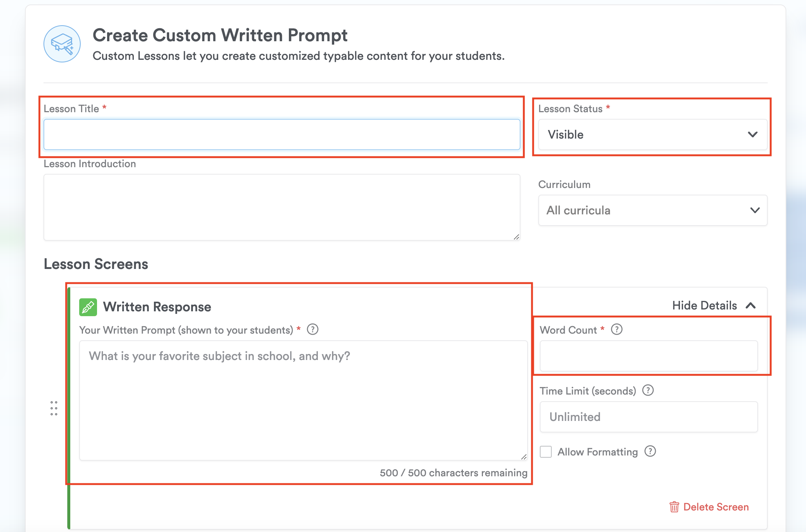Click the Word Count input field
Viewport: 806px width, 532px height.
(x=648, y=356)
